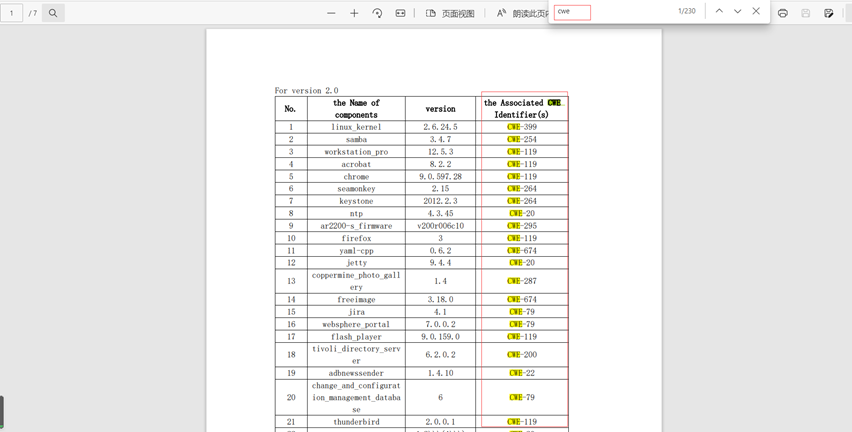
Task: Click the save as icon
Action: 828,13
